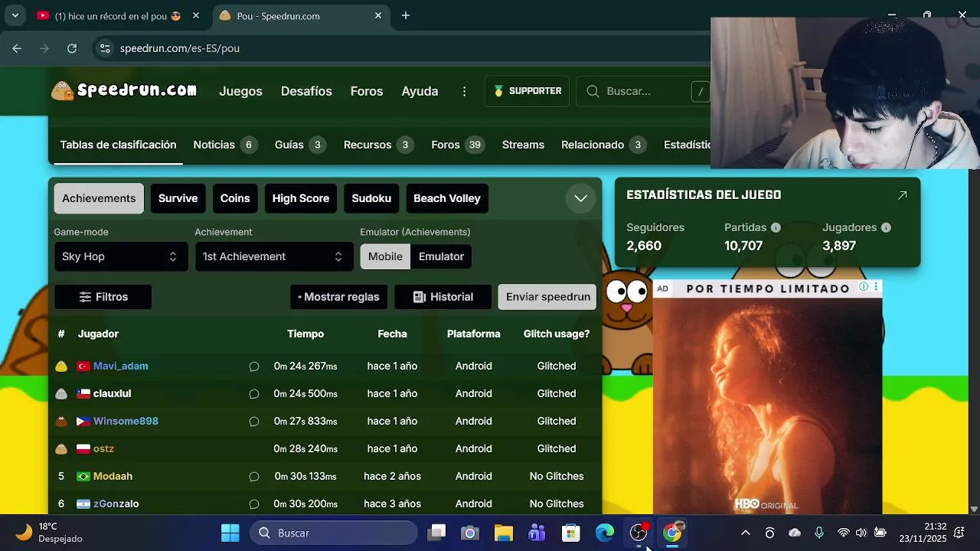Open the expand arrow in Estadísticas del juego
This screenshot has width=980, height=551.
[902, 195]
